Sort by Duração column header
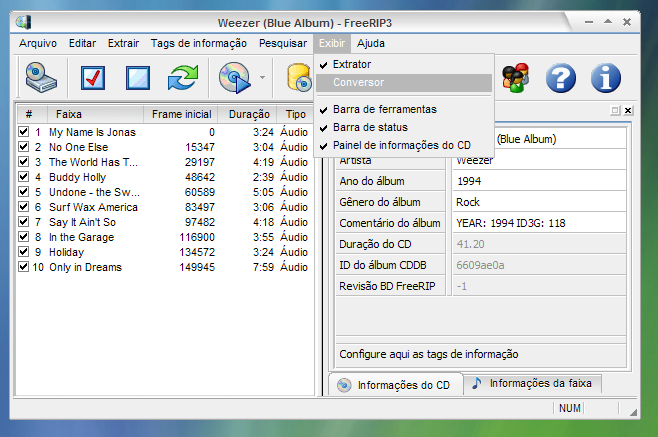The image size is (658, 437). 248,114
